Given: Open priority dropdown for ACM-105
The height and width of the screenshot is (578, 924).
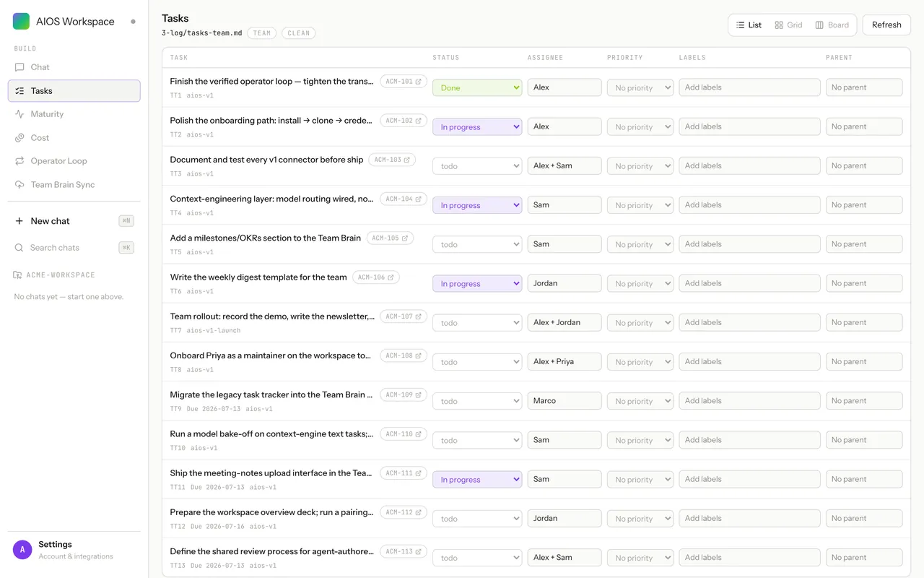Looking at the screenshot, I should [640, 244].
